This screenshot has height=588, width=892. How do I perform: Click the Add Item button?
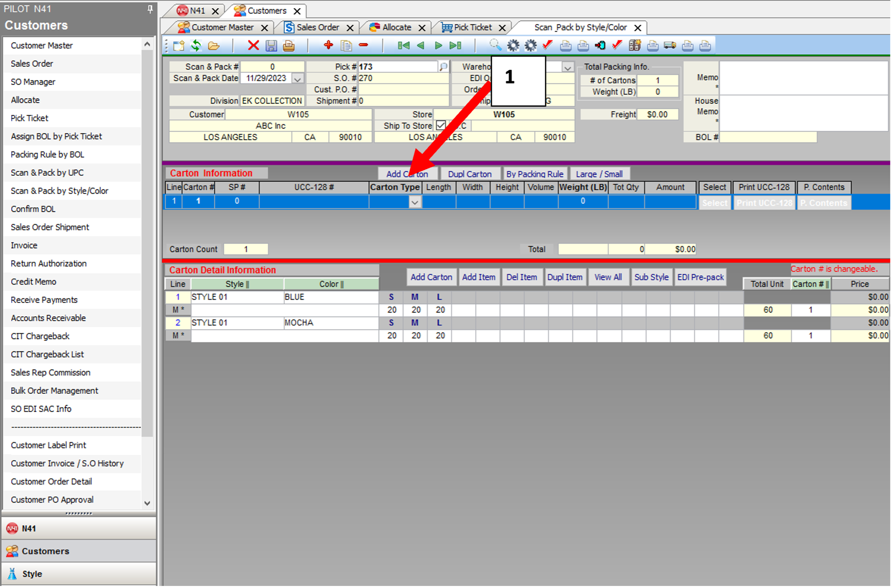pos(479,277)
